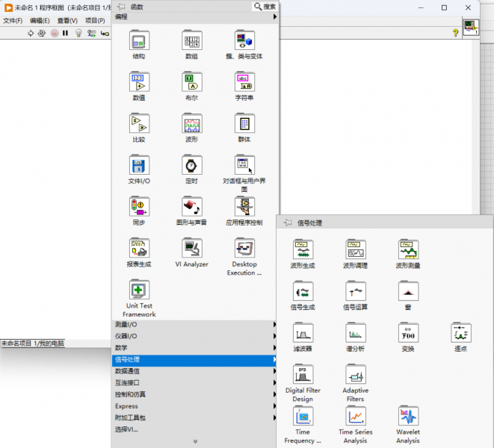The image size is (494, 448).
Task: Open the Desktop Execution palette icon
Action: point(244,248)
